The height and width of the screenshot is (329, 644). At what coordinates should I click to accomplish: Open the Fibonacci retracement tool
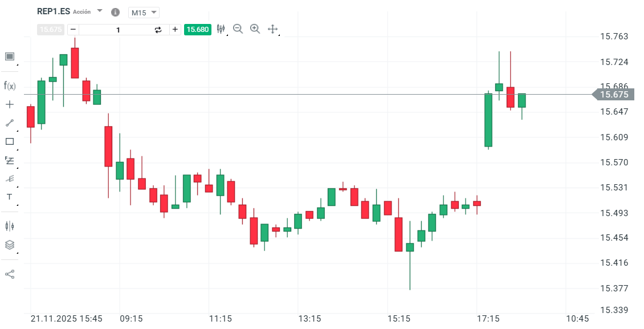click(x=9, y=160)
